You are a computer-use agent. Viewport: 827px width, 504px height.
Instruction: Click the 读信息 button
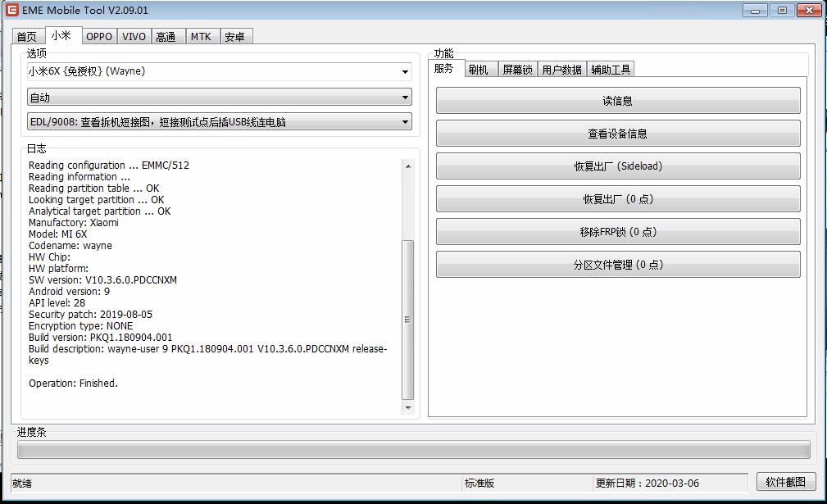pyautogui.click(x=618, y=100)
